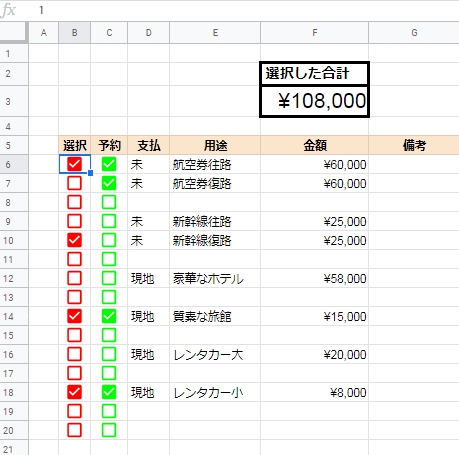This screenshot has height=455, width=459.
Task: Check the green 予約 checkbox in row 19
Action: 109,411
